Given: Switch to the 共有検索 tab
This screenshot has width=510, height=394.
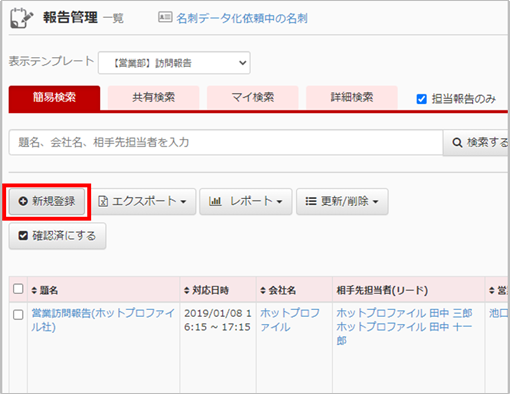Looking at the screenshot, I should pyautogui.click(x=153, y=97).
